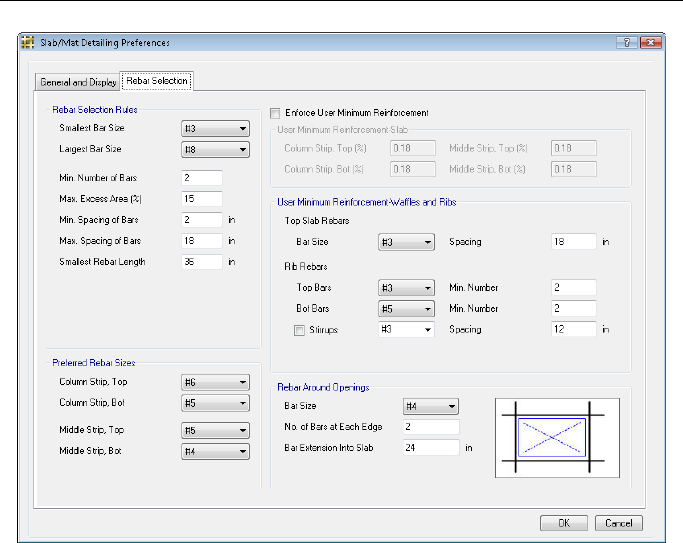
Task: Open the Rib Rebars Top Bars dropdown
Action: coord(406,287)
